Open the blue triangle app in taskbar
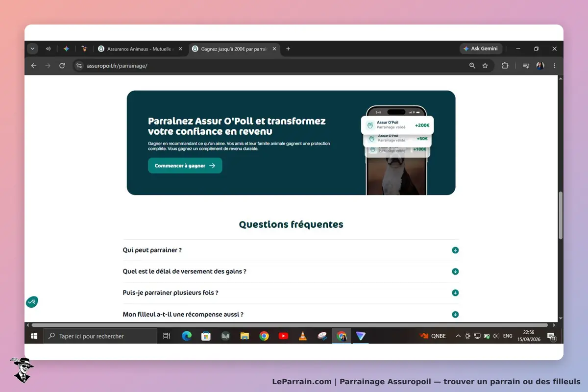The height and width of the screenshot is (392, 588). point(361,336)
